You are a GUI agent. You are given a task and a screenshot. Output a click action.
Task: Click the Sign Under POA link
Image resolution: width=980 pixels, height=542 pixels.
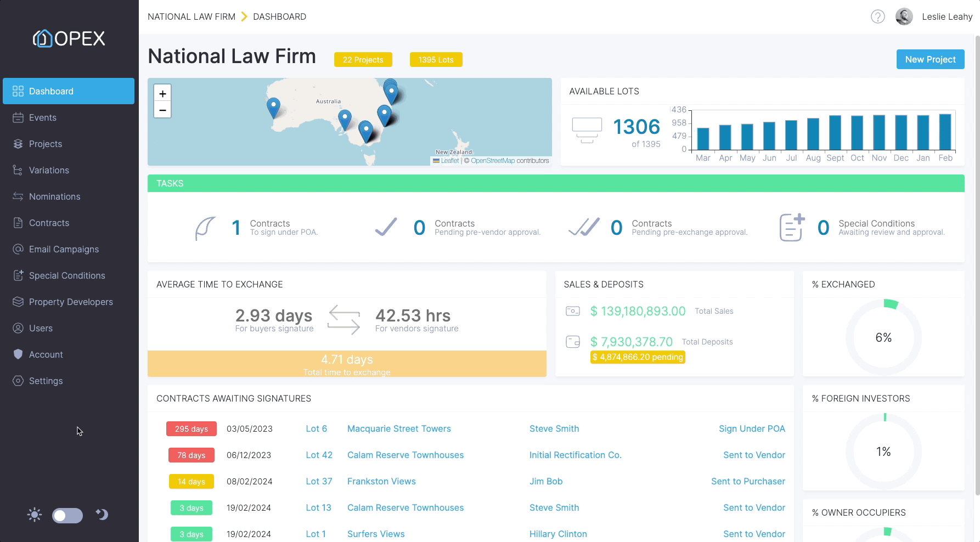752,428
